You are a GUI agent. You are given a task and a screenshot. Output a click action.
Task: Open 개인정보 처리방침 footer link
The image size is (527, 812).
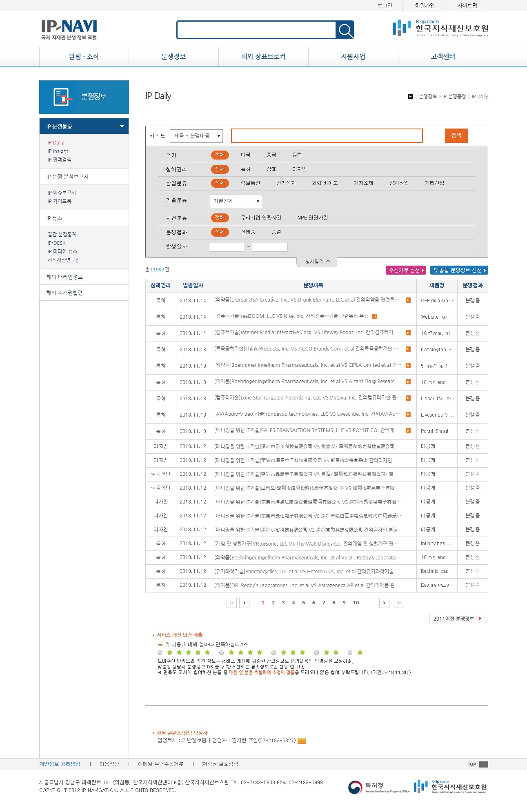tap(60, 764)
